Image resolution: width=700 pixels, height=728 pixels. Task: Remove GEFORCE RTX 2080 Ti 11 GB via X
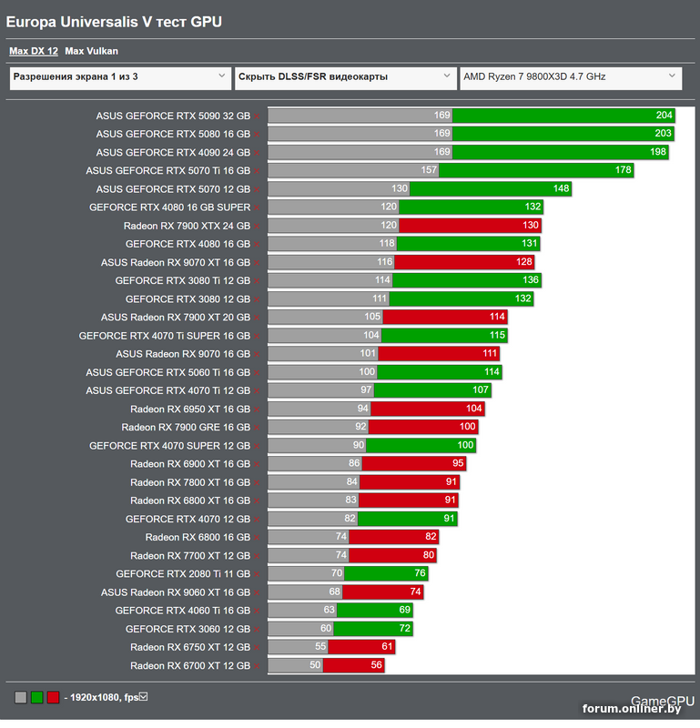pos(257,574)
